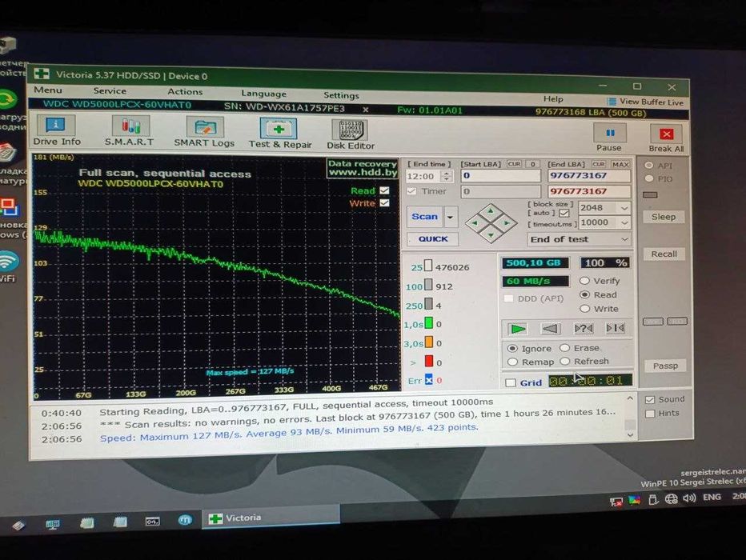Click the View Buffer Live icon
Viewport: 746px width, 560px height.
pyautogui.click(x=612, y=102)
